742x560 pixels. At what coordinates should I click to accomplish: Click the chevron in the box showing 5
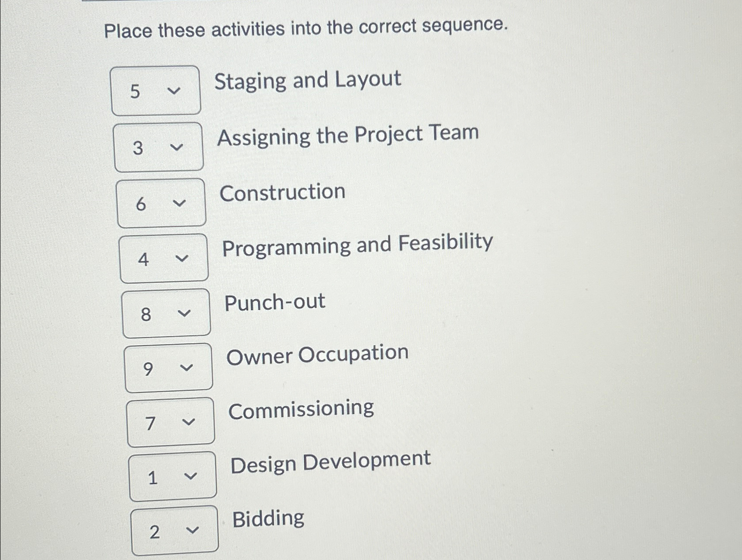tap(175, 90)
